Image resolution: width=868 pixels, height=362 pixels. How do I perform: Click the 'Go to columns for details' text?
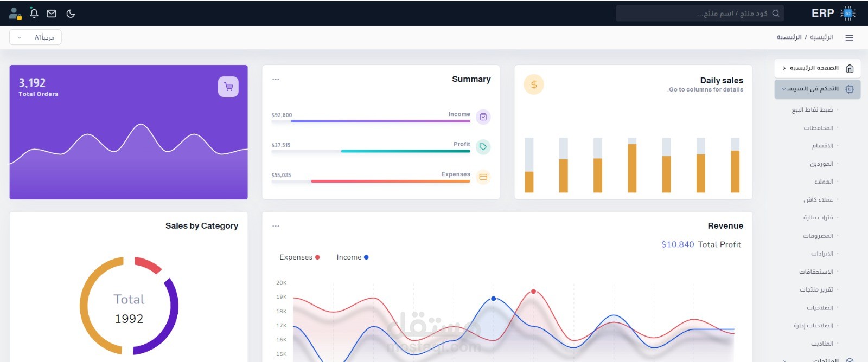705,90
